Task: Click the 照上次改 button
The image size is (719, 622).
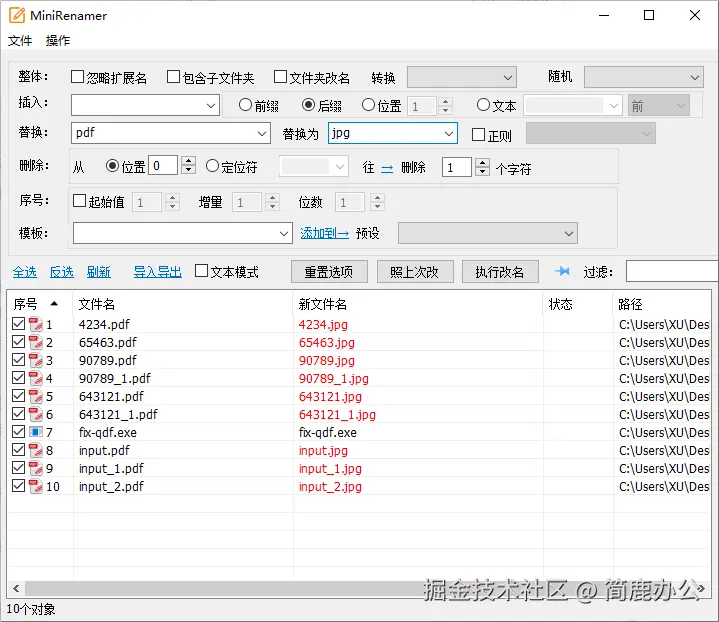Action: click(x=415, y=272)
